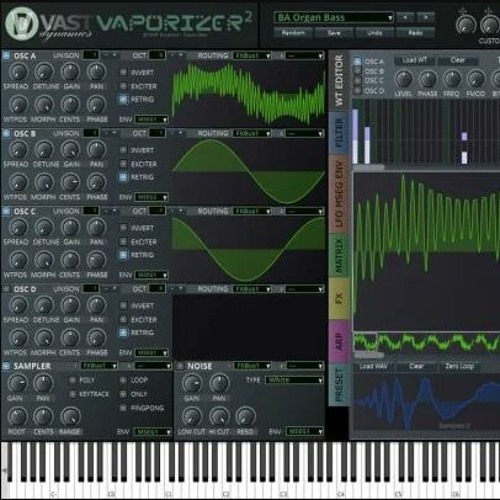Click Sampler ROOT knob
500x500 pixels.
[17, 416]
